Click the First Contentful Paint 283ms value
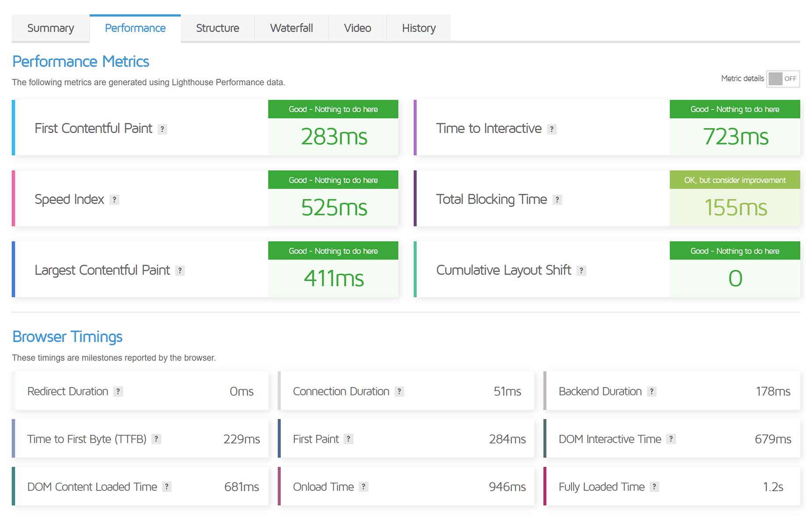 coord(334,136)
